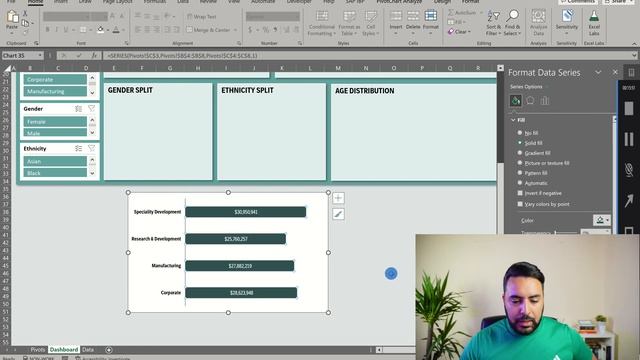Click the Analyze Data icon

(538, 16)
